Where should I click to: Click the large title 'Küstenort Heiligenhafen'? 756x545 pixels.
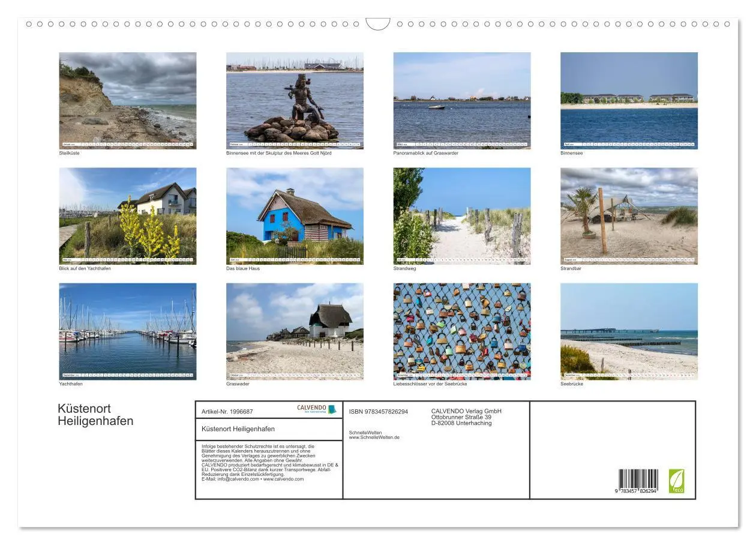(95, 415)
